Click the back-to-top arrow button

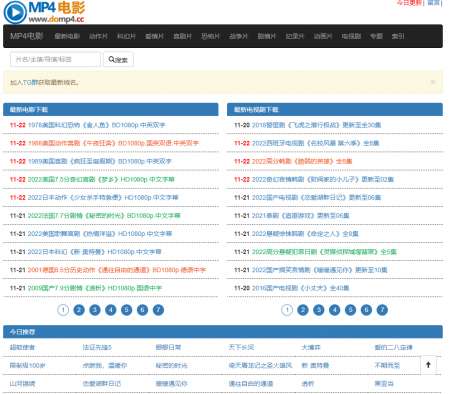click(x=428, y=365)
